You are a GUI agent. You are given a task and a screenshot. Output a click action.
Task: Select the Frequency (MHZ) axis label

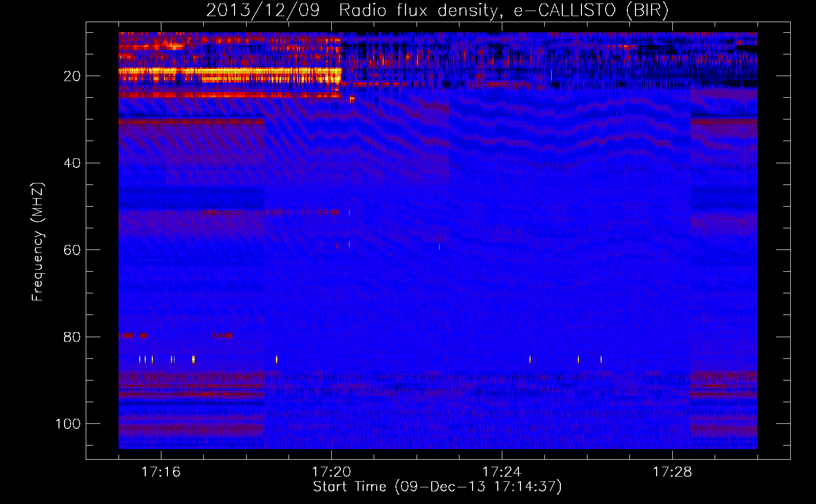[x=38, y=241]
